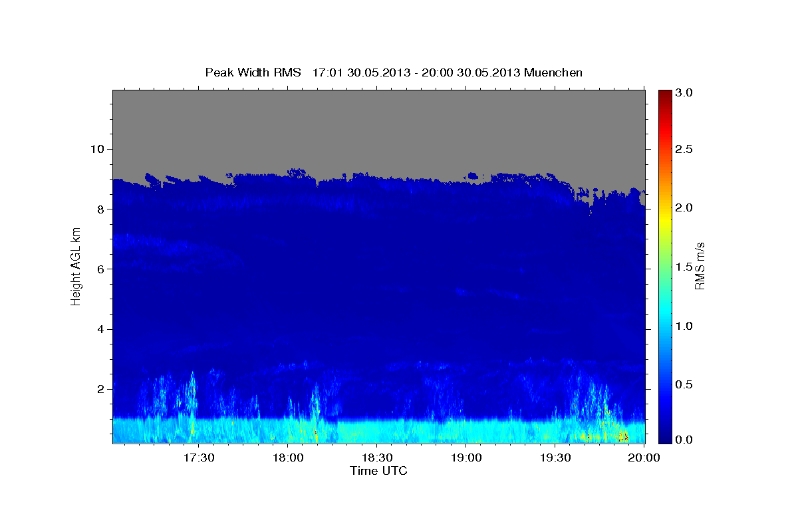
Task: Click the 17:30 time tick label
Action: (199, 458)
